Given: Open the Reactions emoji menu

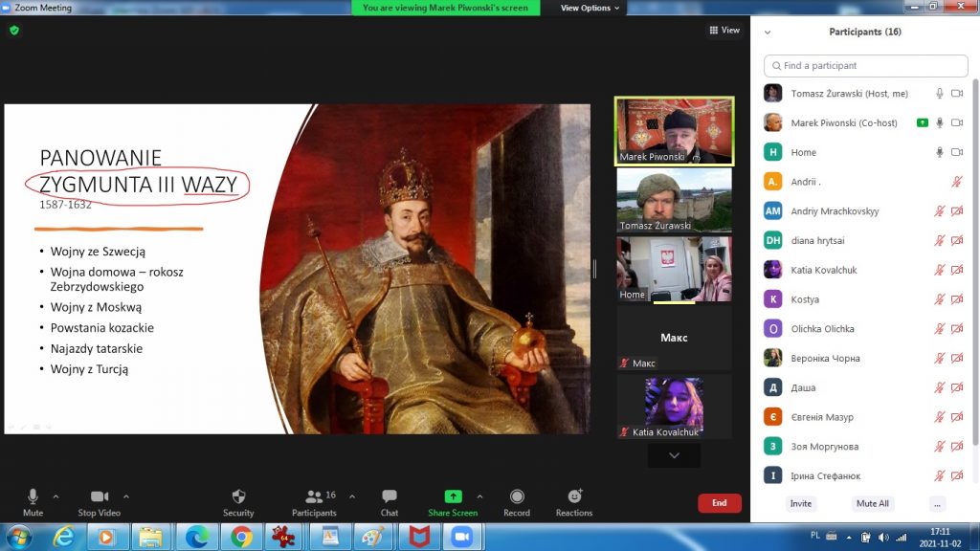Looking at the screenshot, I should (574, 497).
